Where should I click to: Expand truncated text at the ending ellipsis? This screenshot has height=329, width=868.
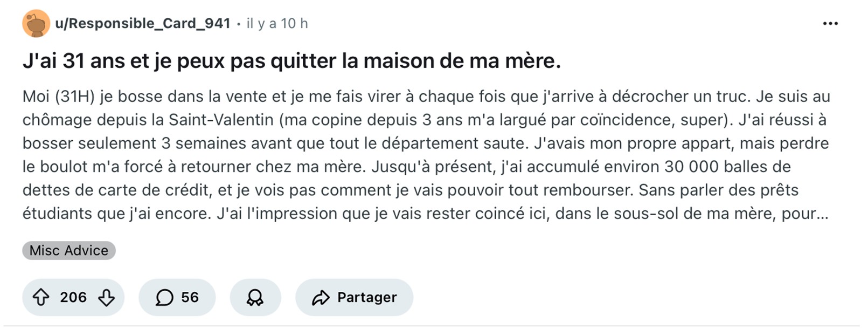pyautogui.click(x=823, y=214)
